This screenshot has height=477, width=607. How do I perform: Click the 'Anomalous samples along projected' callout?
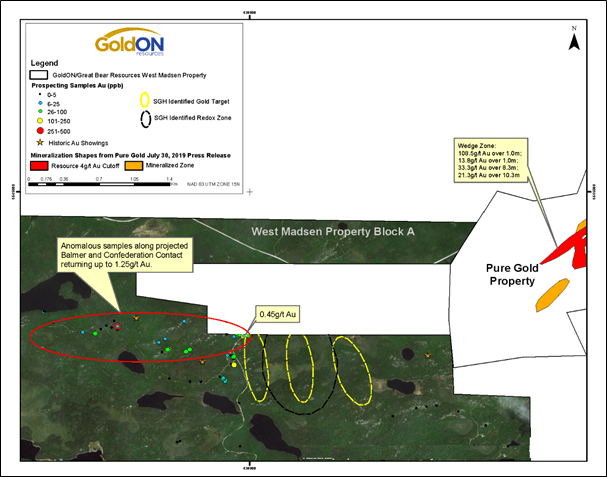click(x=126, y=255)
